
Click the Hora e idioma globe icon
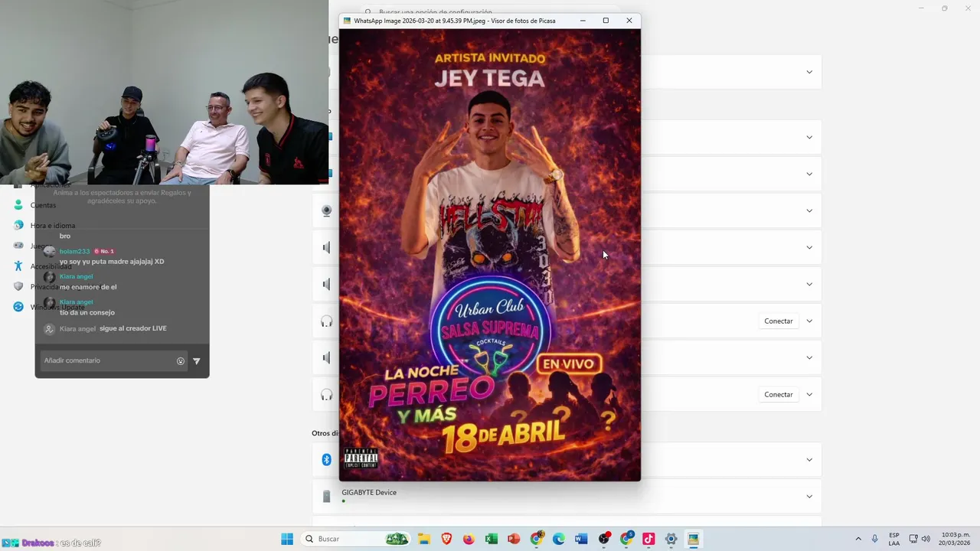tap(18, 225)
